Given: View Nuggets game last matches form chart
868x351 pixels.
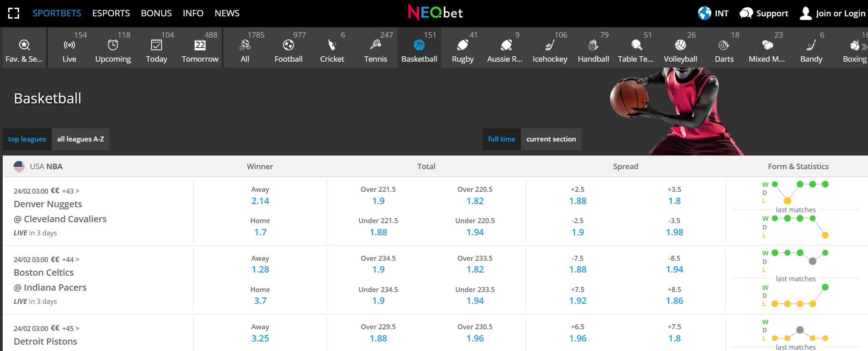Looking at the screenshot, I should point(795,210).
